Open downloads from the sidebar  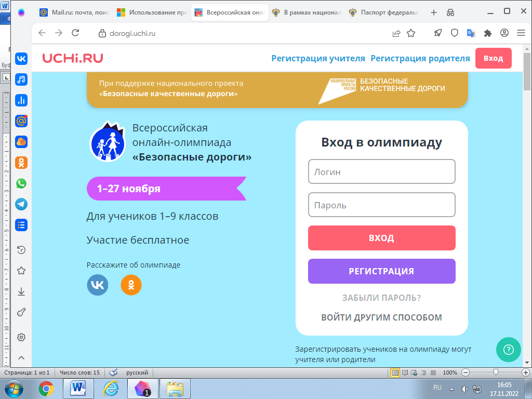tap(21, 291)
